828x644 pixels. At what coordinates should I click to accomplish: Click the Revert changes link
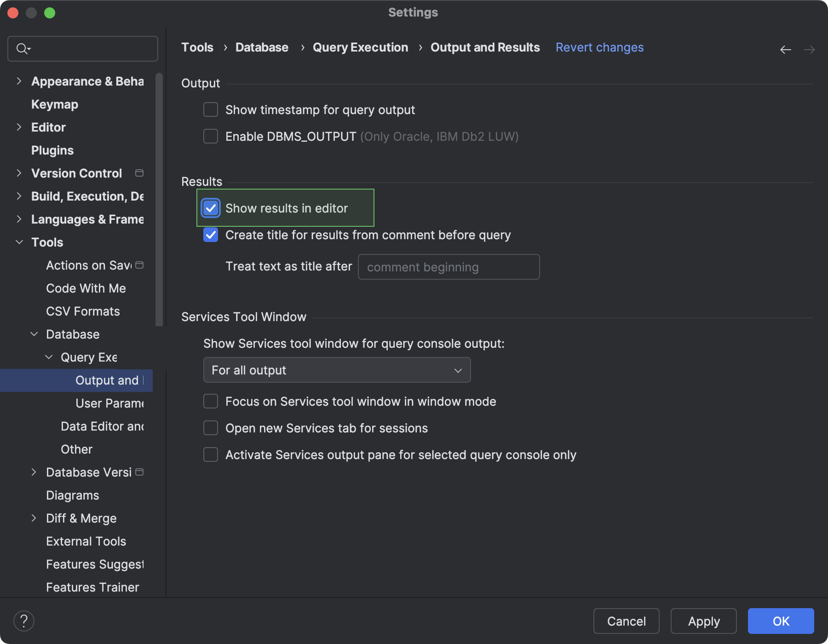(599, 47)
